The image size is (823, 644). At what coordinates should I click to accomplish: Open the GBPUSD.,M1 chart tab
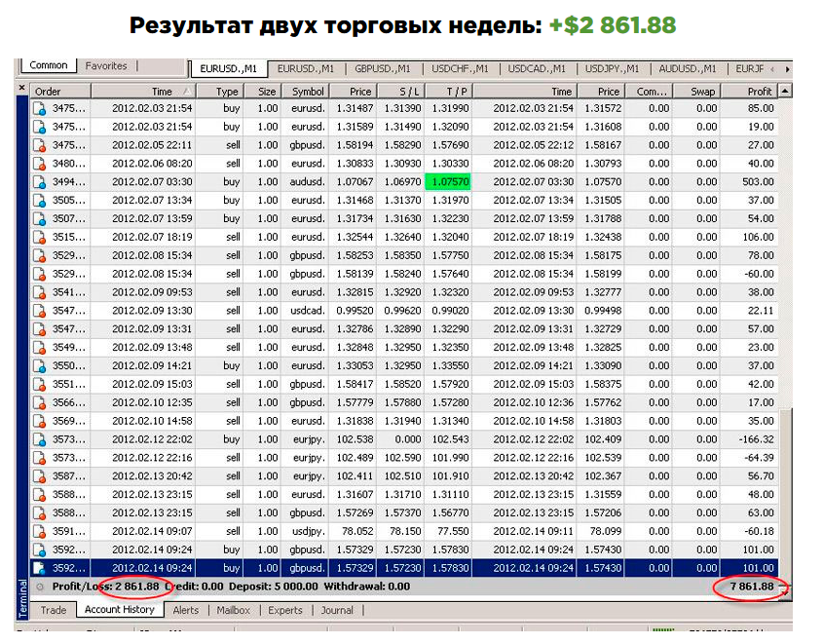click(382, 69)
